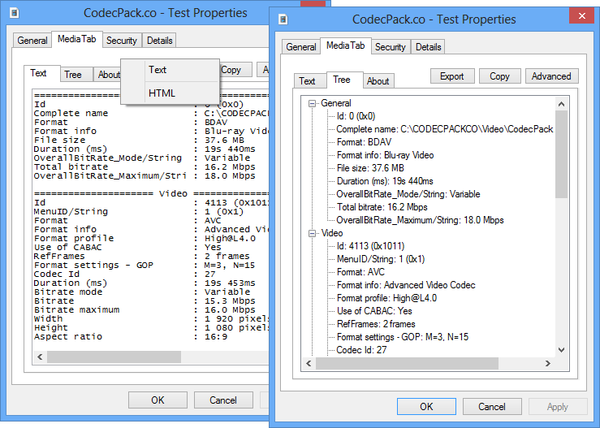Click the Apply button in the front window

558,407
